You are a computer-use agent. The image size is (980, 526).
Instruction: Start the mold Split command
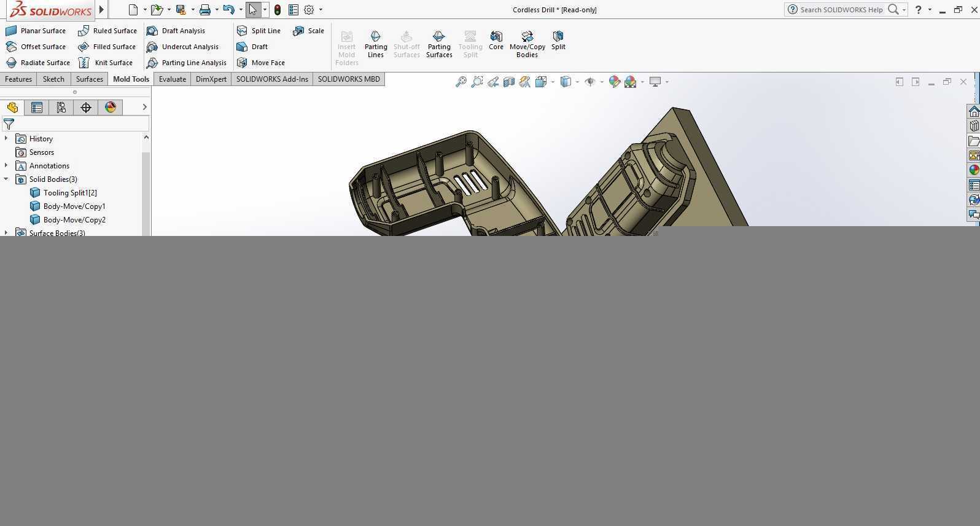click(558, 41)
